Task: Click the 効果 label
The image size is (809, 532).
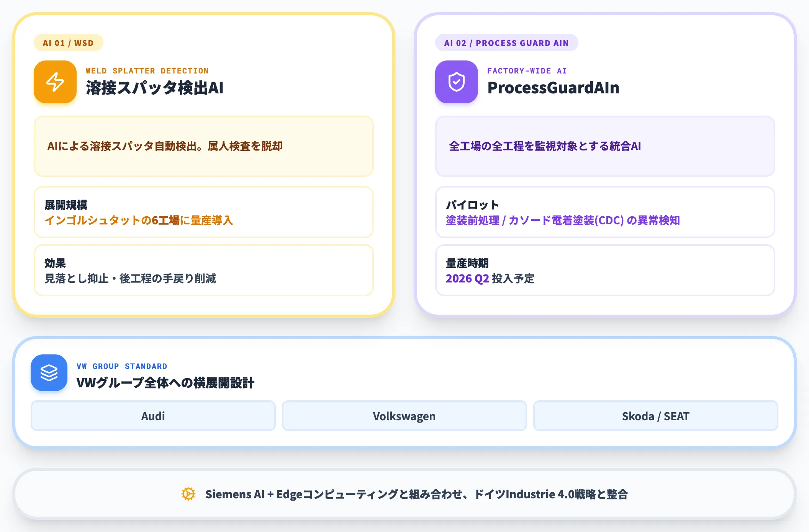Action: [55, 263]
